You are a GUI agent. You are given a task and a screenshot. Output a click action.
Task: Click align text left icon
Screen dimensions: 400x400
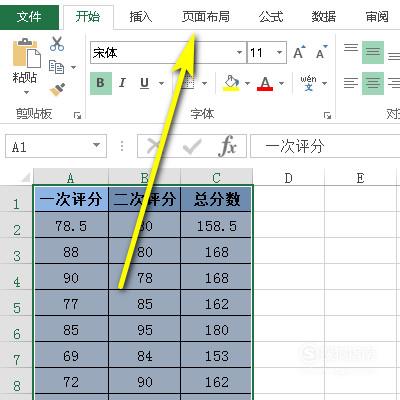(x=351, y=83)
